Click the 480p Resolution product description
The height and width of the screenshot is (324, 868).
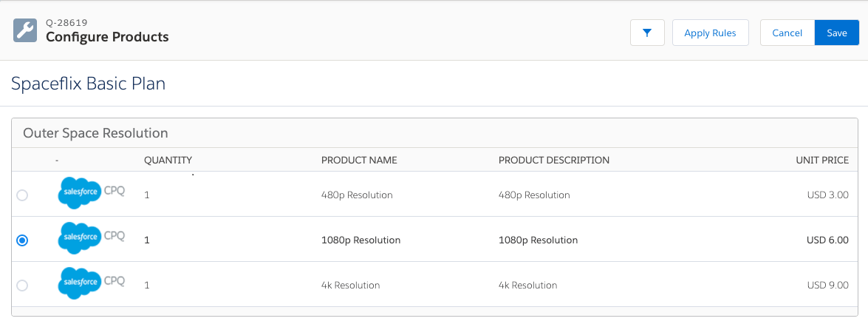tap(534, 195)
